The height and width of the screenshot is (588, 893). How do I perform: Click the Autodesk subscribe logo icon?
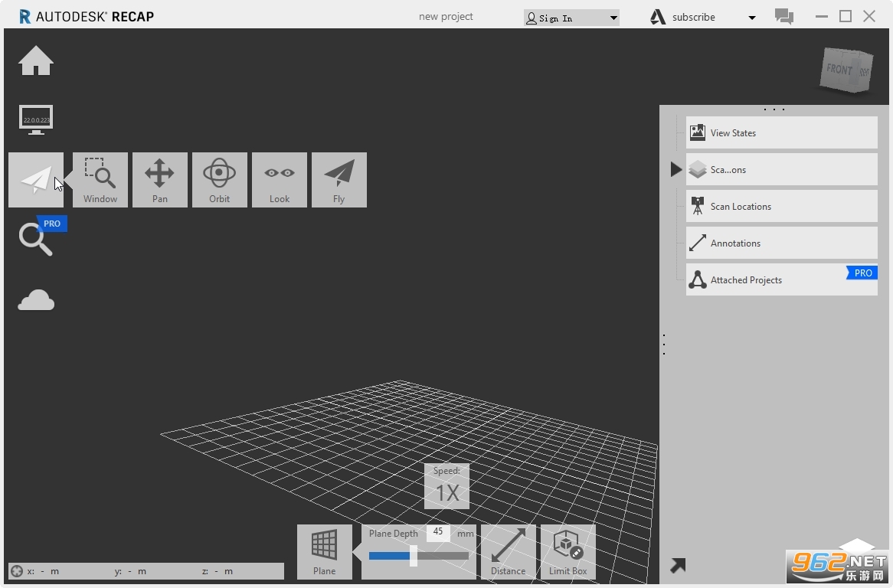pos(658,17)
